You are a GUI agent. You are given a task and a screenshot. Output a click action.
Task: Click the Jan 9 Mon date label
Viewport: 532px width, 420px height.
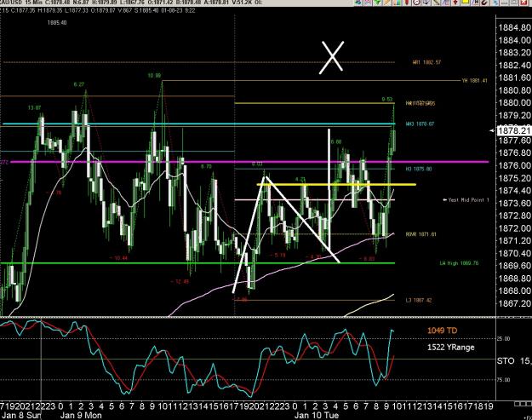pyautogui.click(x=80, y=415)
